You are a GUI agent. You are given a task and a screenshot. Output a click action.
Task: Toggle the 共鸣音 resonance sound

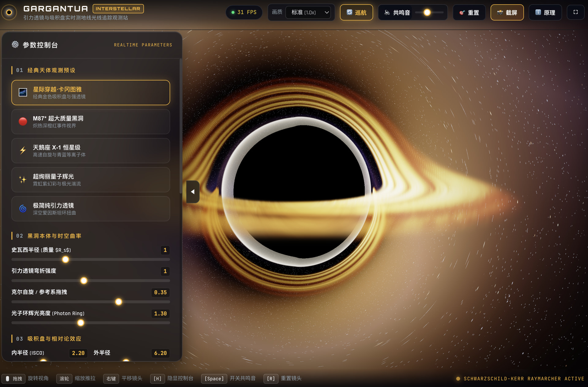click(397, 13)
